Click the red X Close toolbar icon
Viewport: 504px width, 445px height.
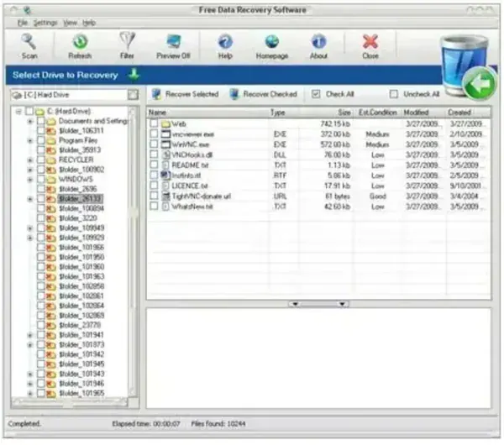click(x=370, y=41)
